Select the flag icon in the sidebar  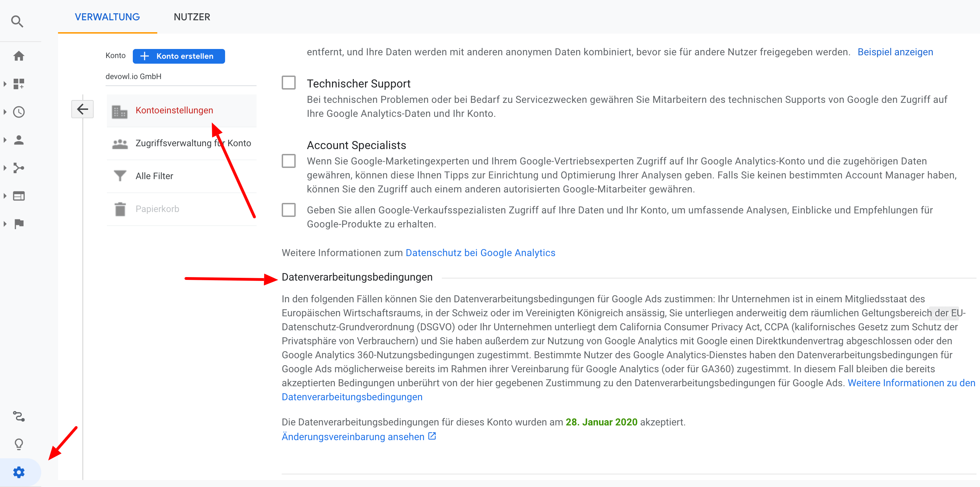point(18,224)
